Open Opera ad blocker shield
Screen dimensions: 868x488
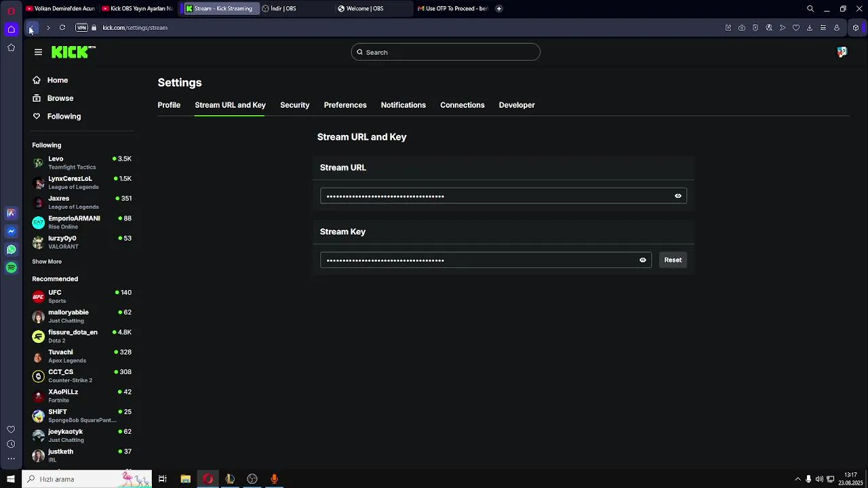pos(755,28)
